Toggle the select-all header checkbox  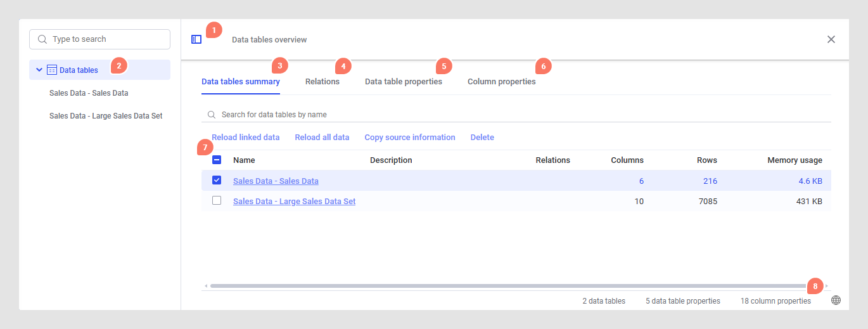click(217, 160)
